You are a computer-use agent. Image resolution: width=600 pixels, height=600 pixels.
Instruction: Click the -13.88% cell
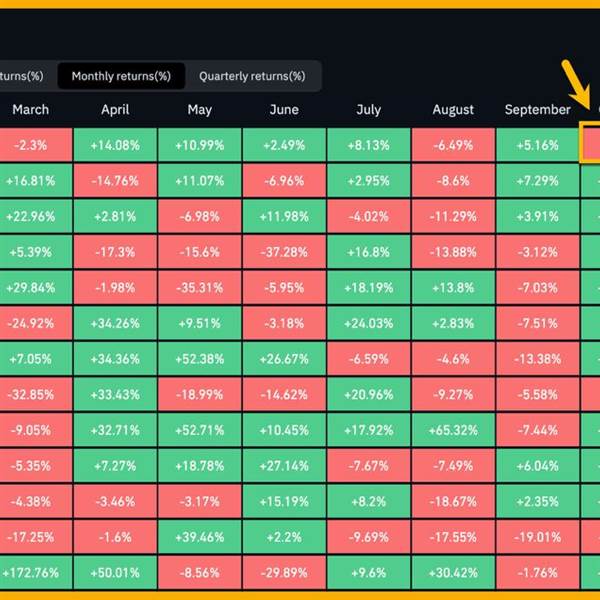click(x=453, y=251)
